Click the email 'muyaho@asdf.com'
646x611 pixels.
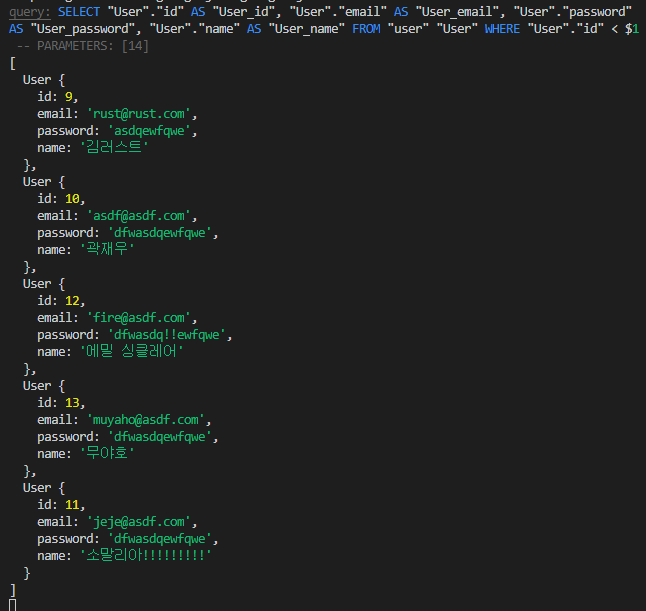(144, 420)
